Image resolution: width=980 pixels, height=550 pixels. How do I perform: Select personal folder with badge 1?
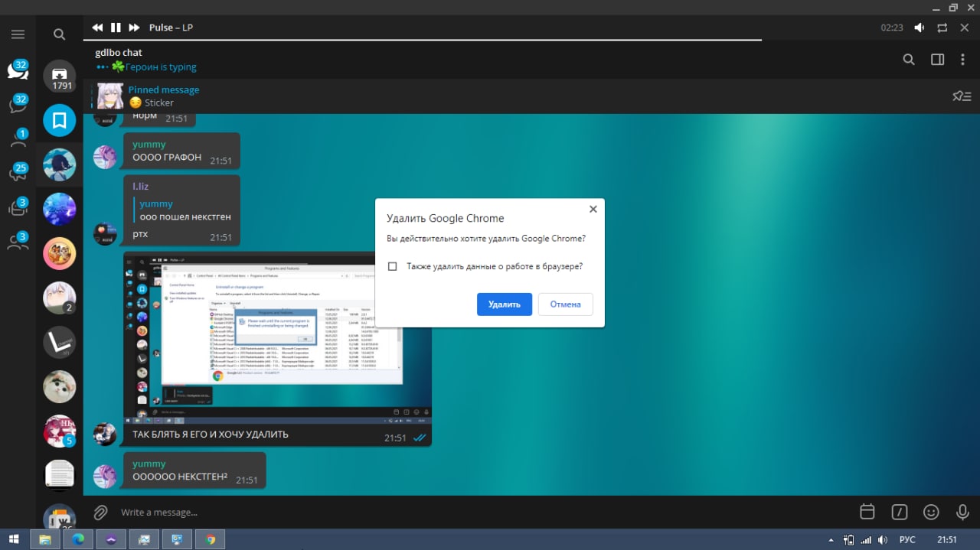click(x=18, y=138)
